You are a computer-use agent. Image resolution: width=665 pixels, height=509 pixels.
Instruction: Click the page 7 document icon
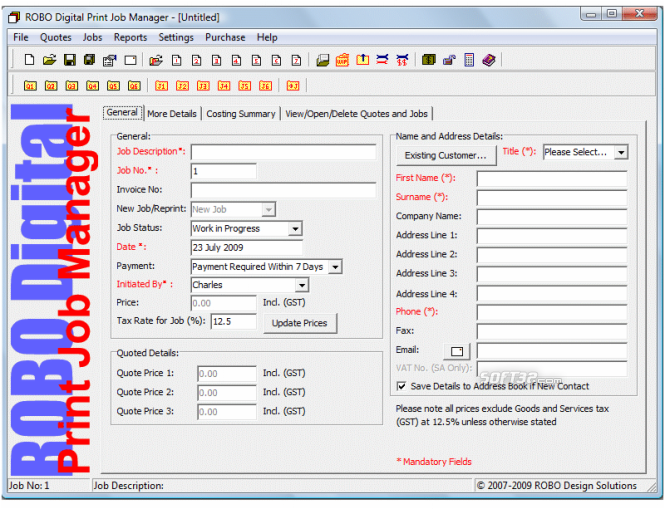[x=296, y=60]
